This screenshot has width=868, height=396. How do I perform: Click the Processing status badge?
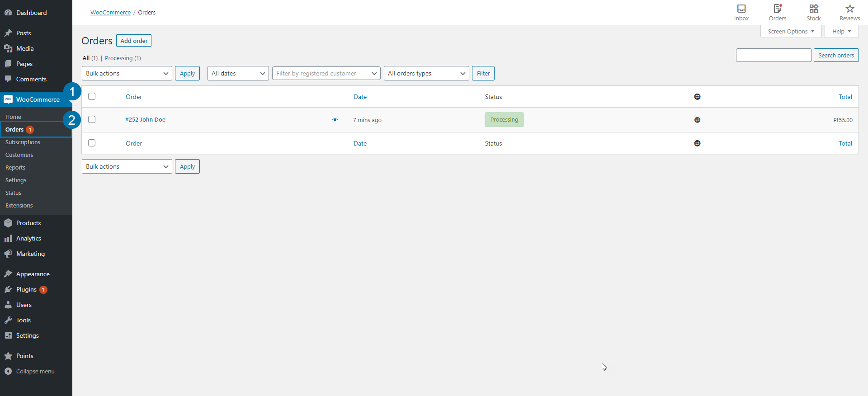504,119
